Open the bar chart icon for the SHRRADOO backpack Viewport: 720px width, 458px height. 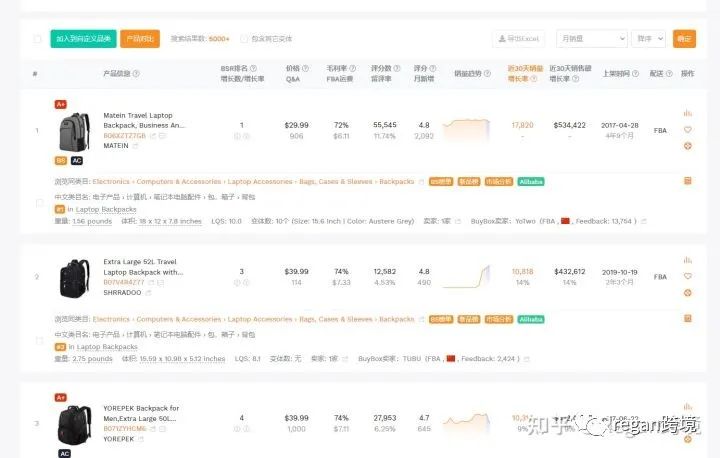[687, 260]
